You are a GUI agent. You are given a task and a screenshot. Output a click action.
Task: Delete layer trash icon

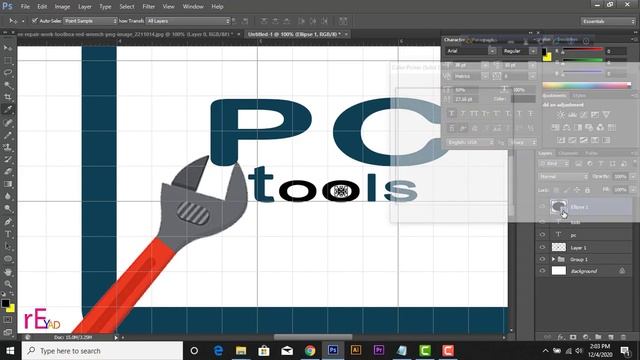pyautogui.click(x=623, y=337)
